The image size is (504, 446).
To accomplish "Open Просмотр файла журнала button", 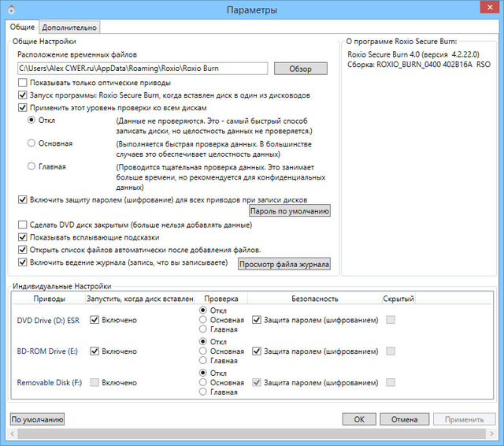I will [x=284, y=264].
